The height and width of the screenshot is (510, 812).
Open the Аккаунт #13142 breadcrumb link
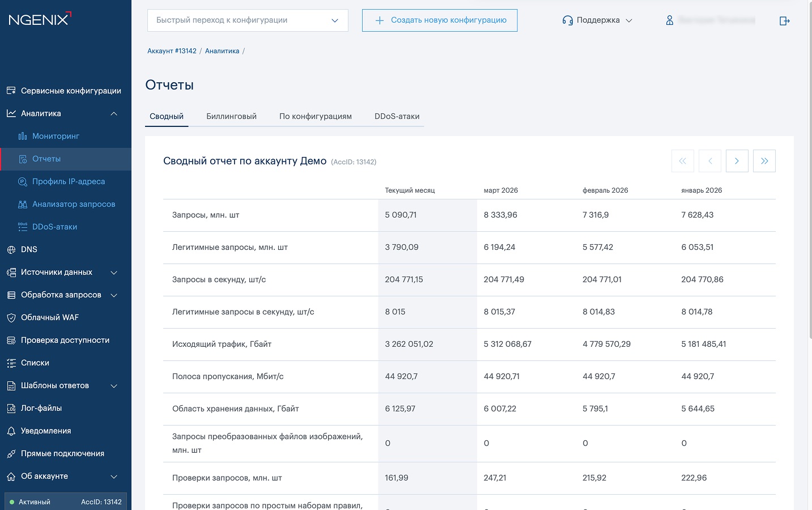[x=172, y=51]
